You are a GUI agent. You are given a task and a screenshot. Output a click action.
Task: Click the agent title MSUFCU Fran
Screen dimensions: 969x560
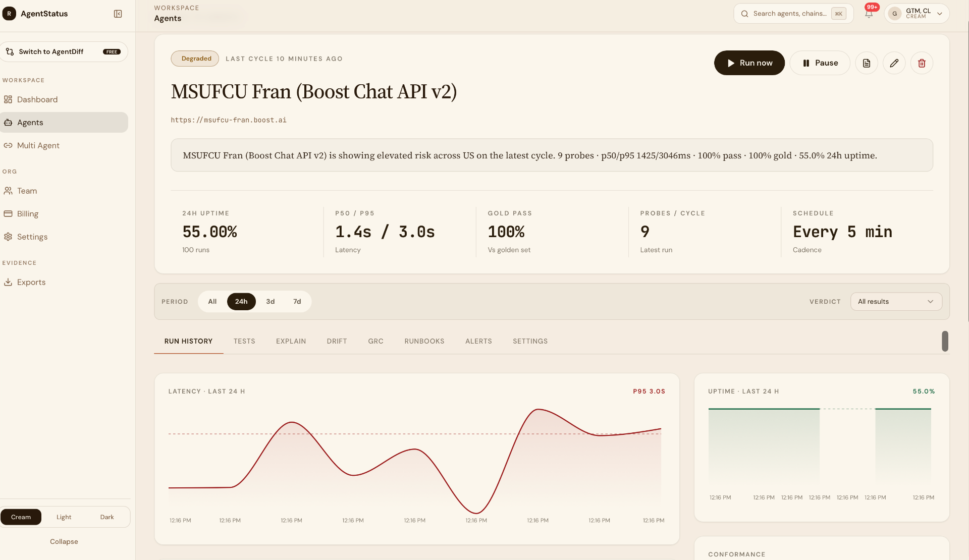pos(313,92)
